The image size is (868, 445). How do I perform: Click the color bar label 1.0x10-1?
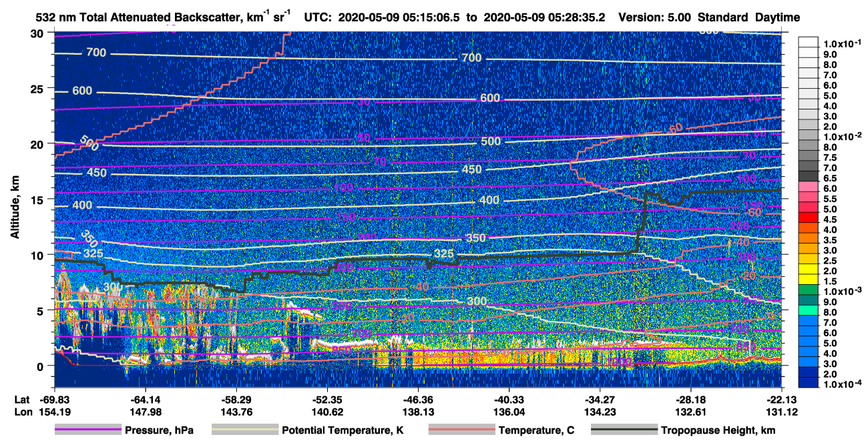click(841, 43)
